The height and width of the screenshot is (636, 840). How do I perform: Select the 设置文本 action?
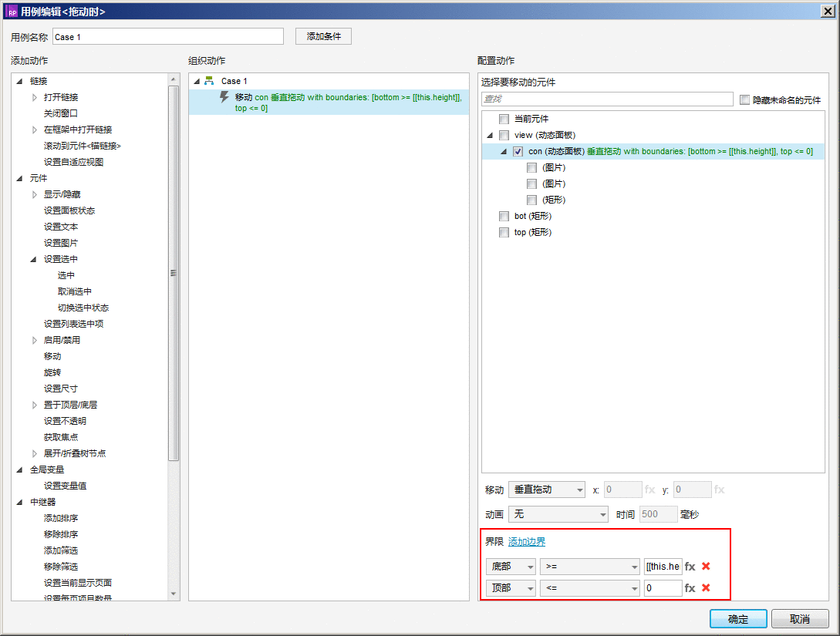point(60,227)
